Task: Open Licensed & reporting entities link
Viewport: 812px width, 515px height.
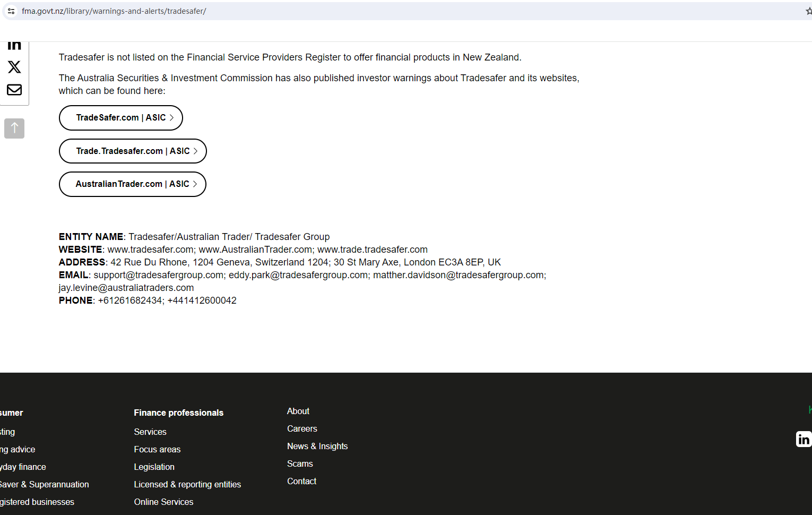Action: (x=187, y=485)
